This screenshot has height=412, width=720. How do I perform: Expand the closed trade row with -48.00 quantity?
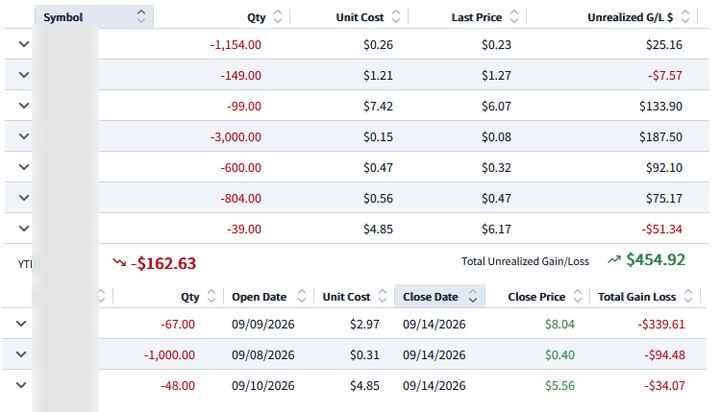(21, 385)
